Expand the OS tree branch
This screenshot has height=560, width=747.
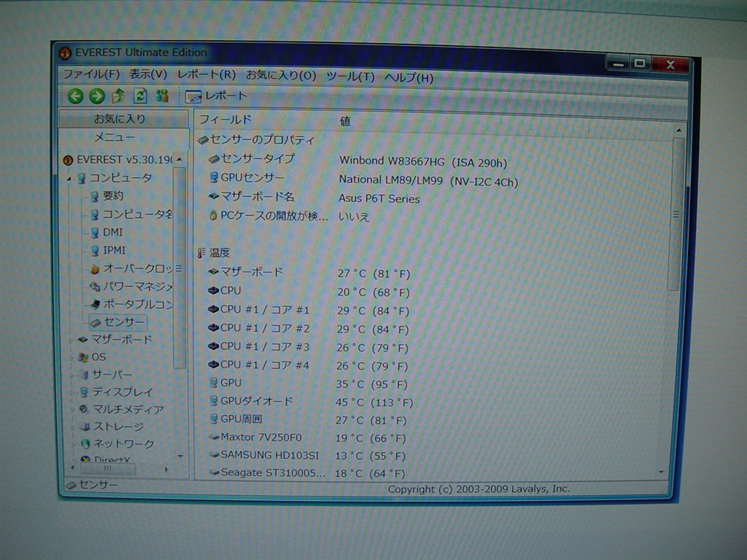point(71,357)
